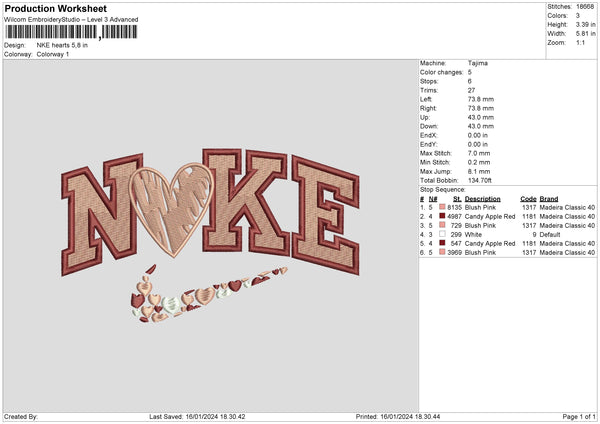Click the Up value '43.0 mm'
The image size is (600, 424).
click(x=481, y=117)
